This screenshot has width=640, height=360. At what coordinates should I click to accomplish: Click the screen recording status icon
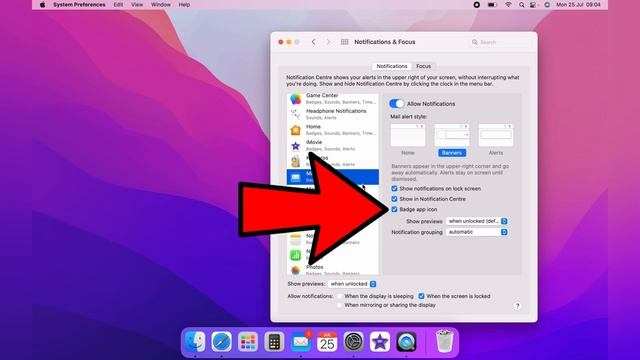[476, 5]
